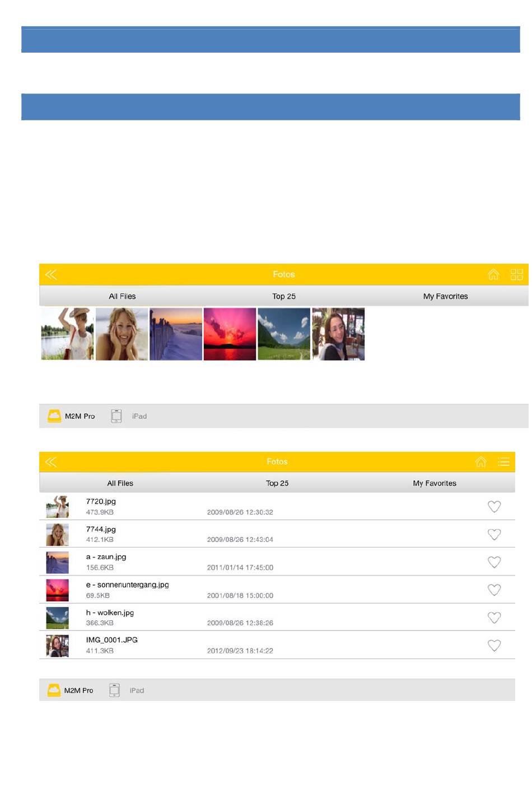Screen dimensions: 532x795
Task: Click M2M Pro label in list view
Action: 79,690
